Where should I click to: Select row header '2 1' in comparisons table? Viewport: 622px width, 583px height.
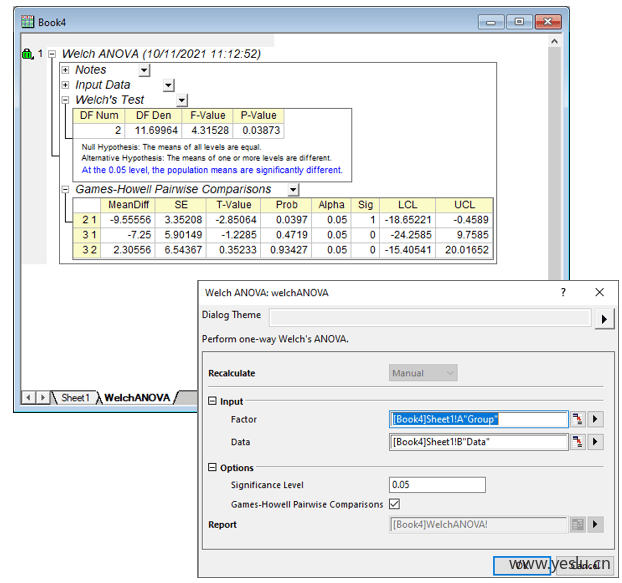pos(87,220)
